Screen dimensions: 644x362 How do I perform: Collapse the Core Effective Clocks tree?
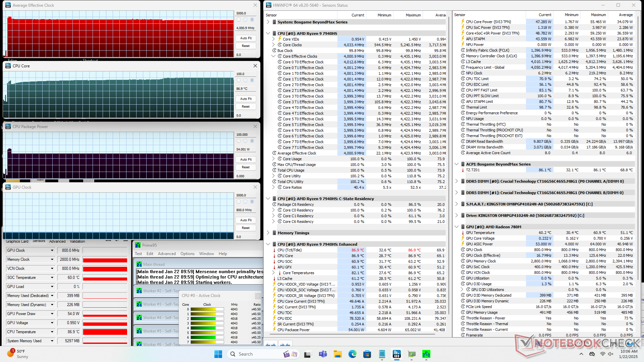[273, 56]
